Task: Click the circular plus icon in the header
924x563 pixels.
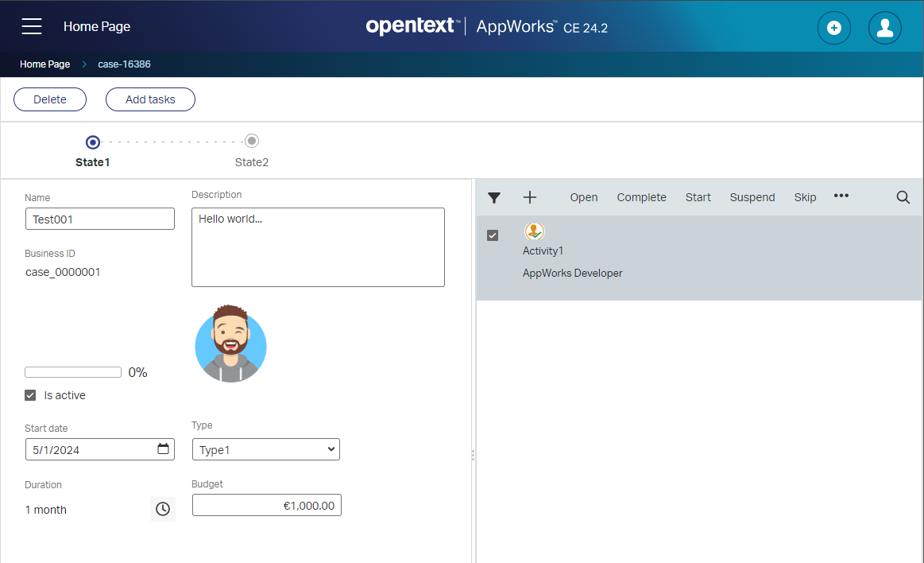Action: (x=833, y=28)
